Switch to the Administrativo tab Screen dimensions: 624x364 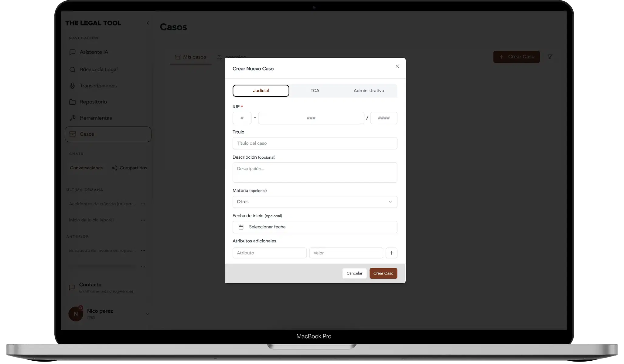369,91
